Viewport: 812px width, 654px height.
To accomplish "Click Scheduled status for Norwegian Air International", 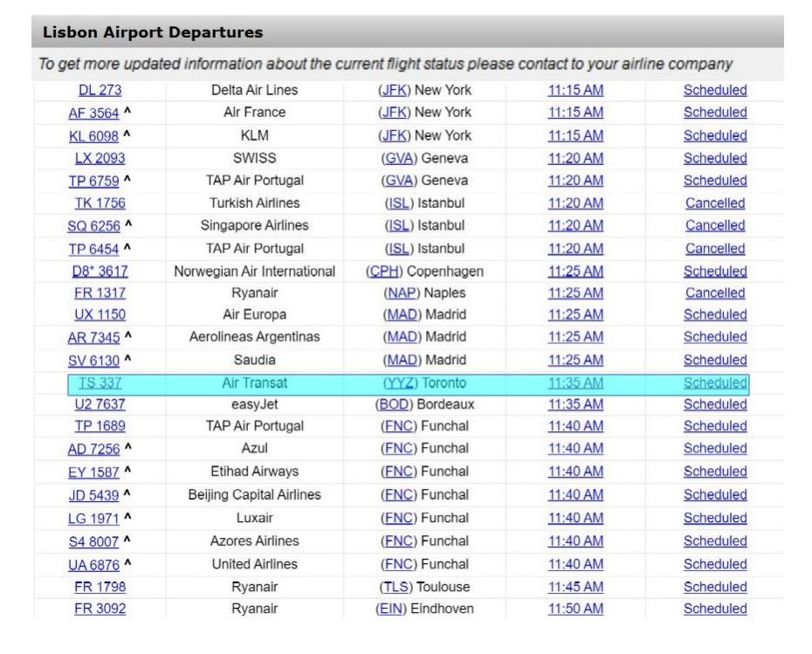I will [x=715, y=272].
